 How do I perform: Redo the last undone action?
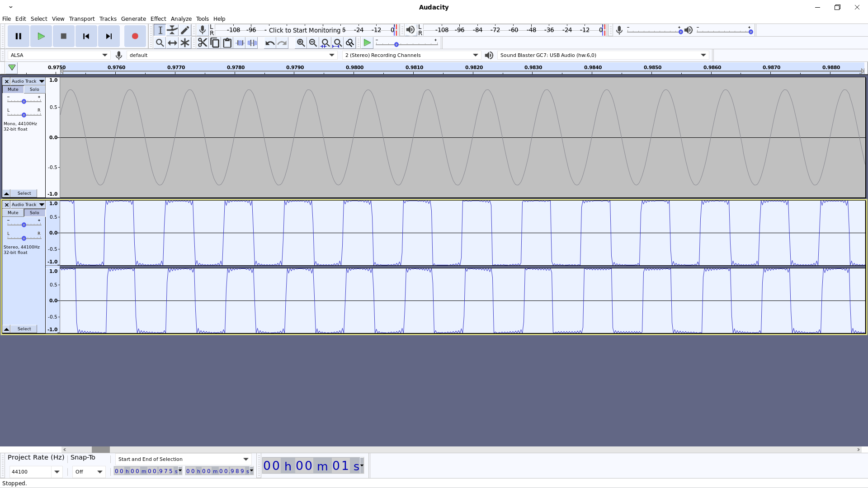pyautogui.click(x=282, y=43)
